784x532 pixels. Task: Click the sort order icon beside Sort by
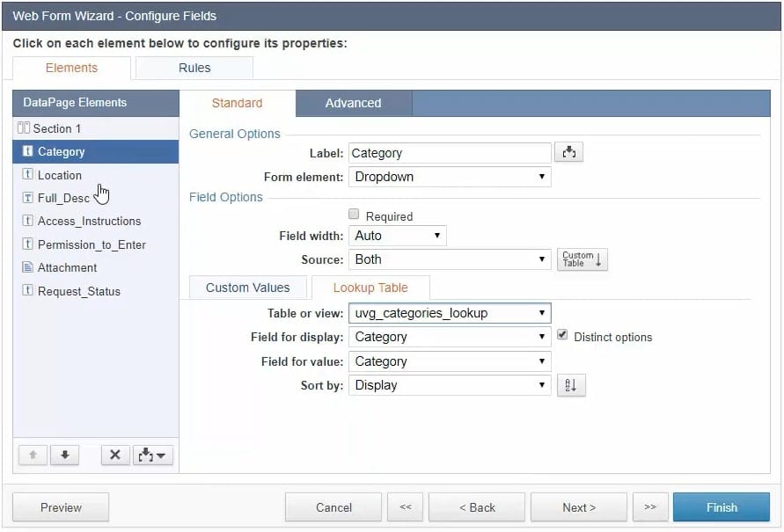(x=570, y=385)
